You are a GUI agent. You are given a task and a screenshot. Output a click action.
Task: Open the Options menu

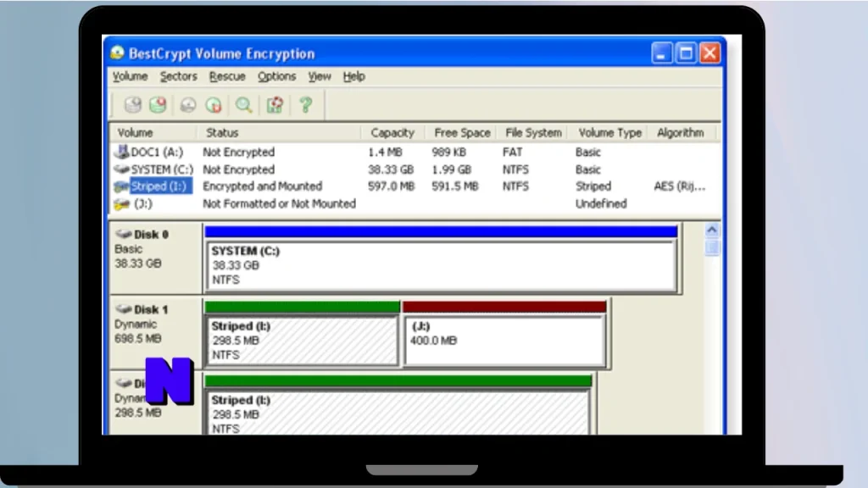[276, 76]
